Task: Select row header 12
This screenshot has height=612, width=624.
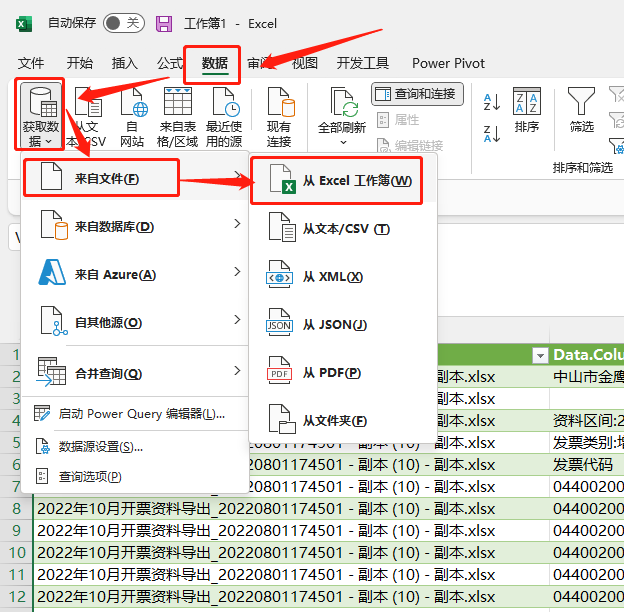Action: [16, 596]
